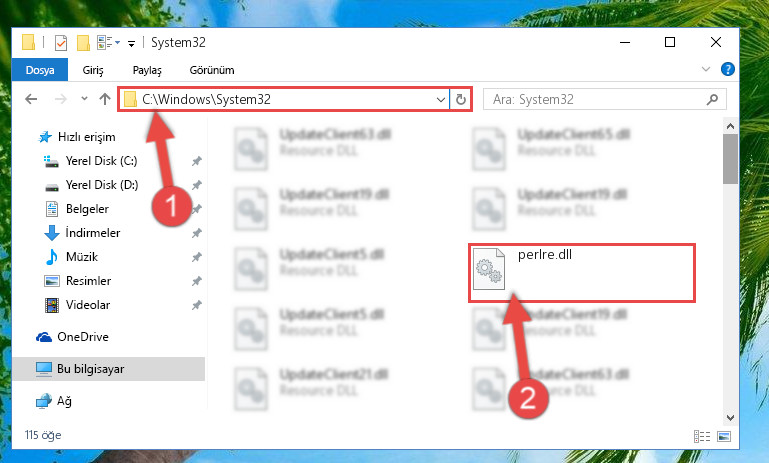Viewport: 769px width, 463px height.
Task: Open the Dosya menu tab
Action: 40,70
